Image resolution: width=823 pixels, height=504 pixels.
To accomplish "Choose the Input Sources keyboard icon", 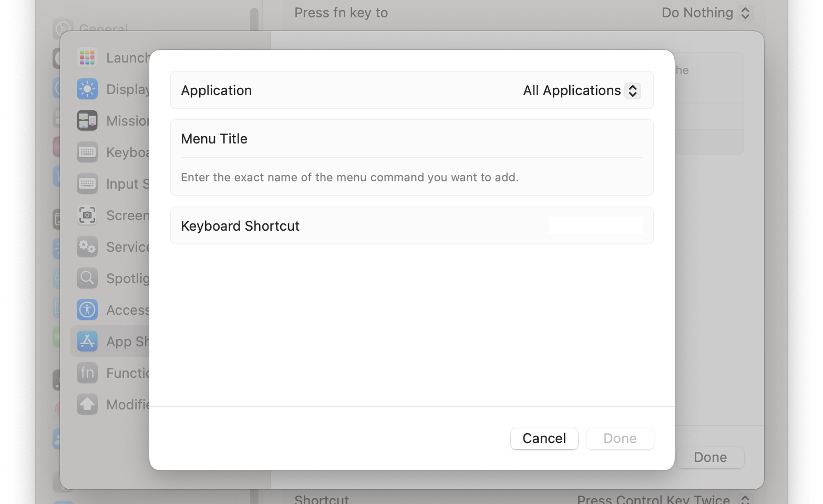I will [87, 184].
